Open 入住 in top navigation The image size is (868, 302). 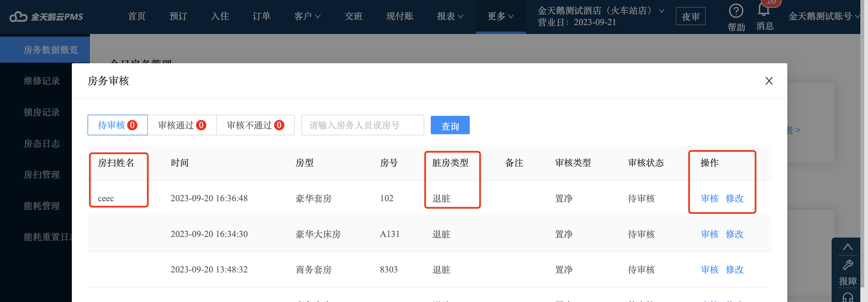click(220, 16)
